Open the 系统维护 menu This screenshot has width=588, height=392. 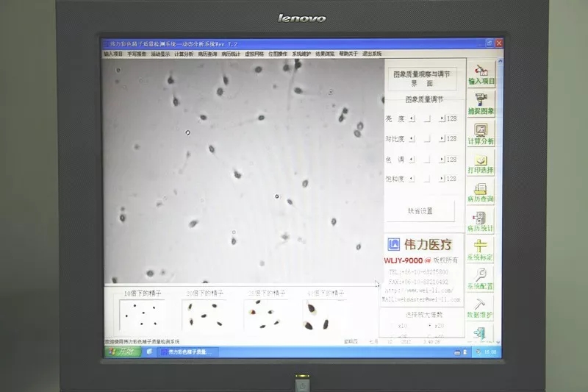[301, 54]
